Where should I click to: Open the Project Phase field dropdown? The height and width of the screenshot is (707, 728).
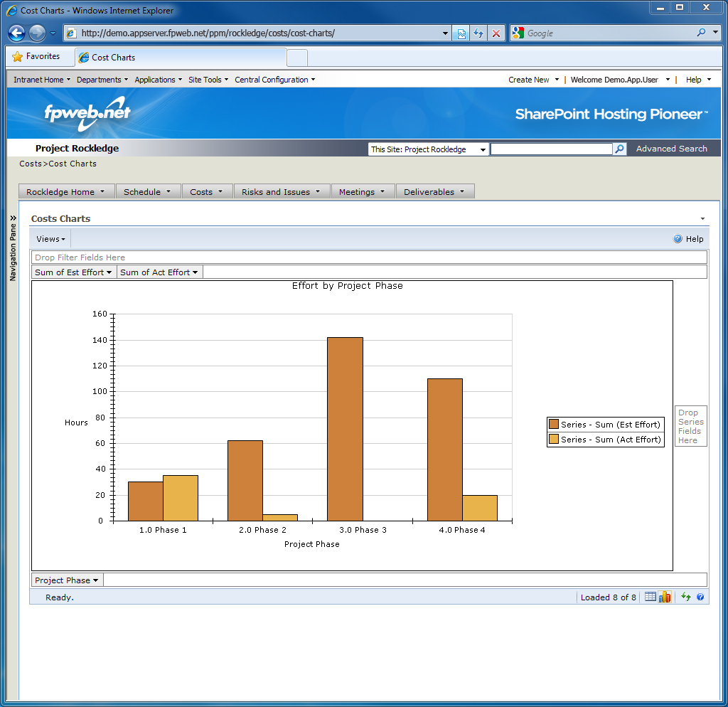(67, 580)
